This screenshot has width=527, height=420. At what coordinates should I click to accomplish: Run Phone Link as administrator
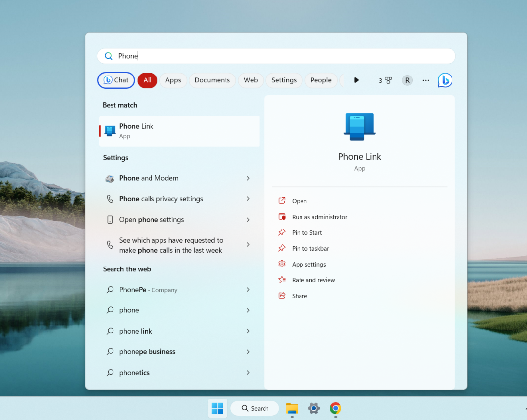(x=319, y=217)
